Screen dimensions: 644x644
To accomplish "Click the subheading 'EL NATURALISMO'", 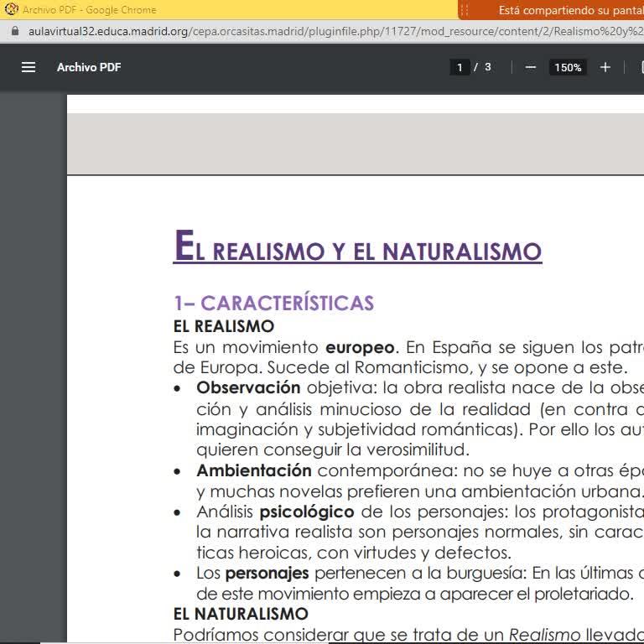I will pyautogui.click(x=241, y=614).
